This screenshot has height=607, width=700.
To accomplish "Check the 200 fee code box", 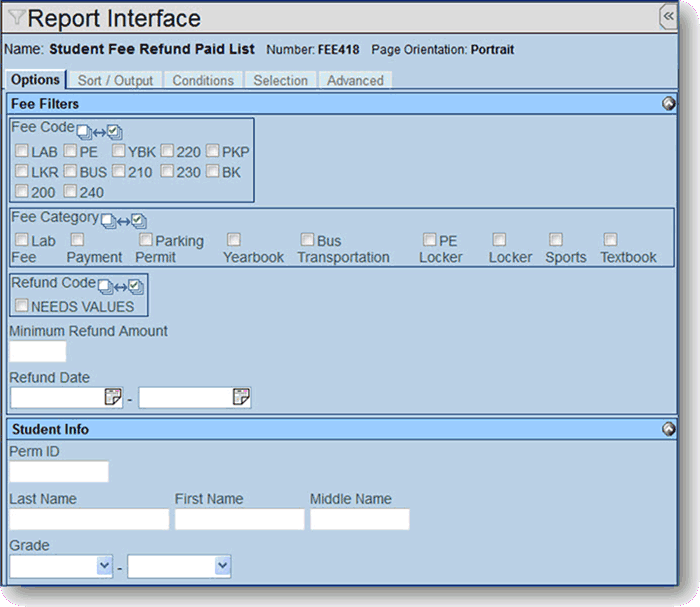I will 21,191.
